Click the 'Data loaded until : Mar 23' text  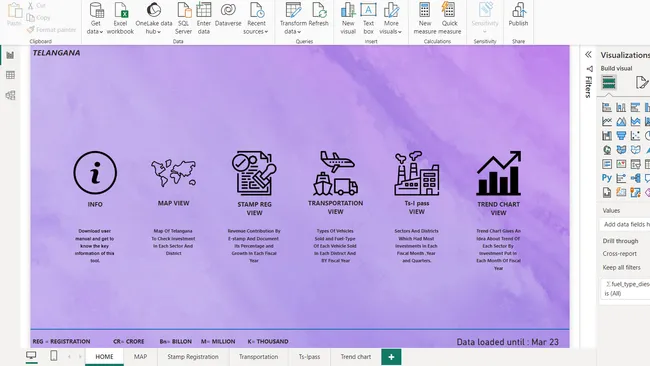coord(507,342)
